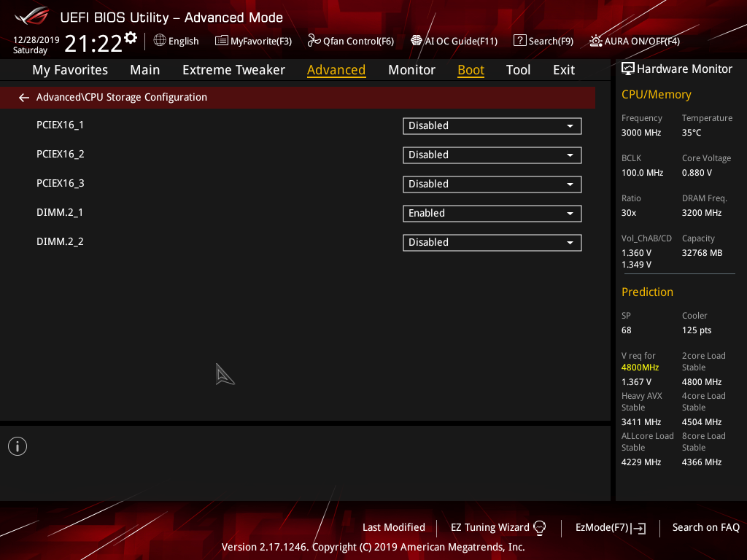Click the Prediction heading
Image resolution: width=747 pixels, height=560 pixels.
(x=647, y=292)
